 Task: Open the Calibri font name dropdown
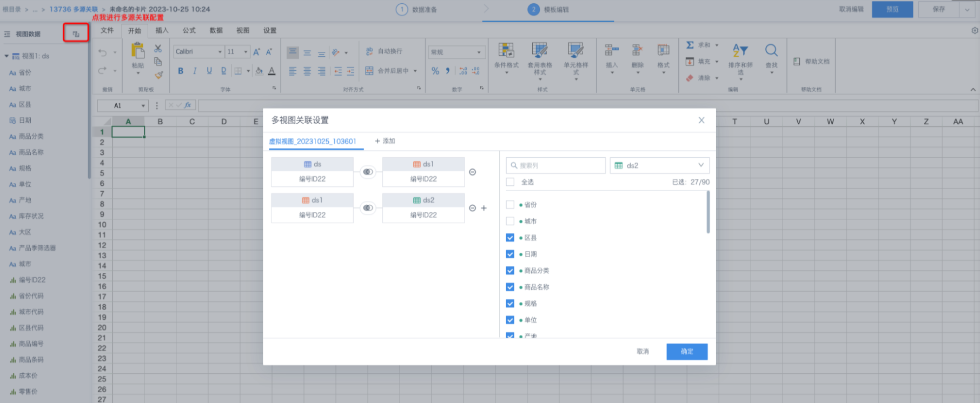pyautogui.click(x=220, y=52)
